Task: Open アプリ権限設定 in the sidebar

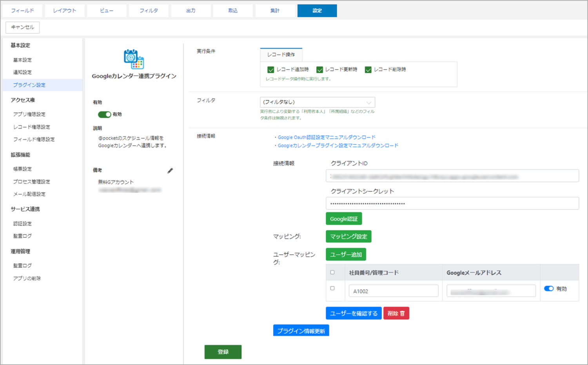Action: tap(29, 114)
